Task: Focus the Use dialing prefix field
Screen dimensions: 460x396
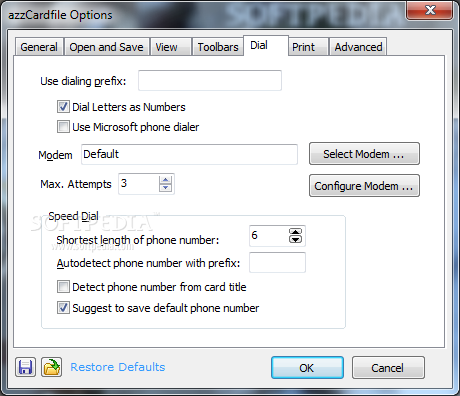Action: tap(210, 80)
